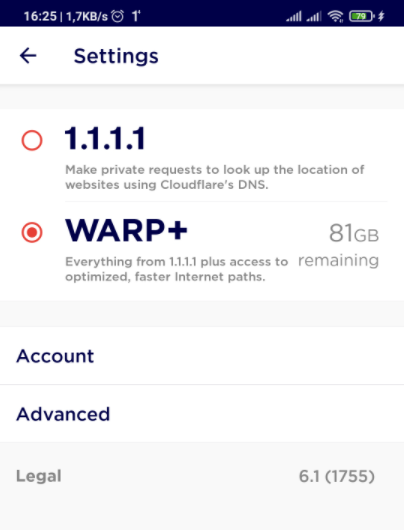Choose the 1.1.1.1 DNS-only mode title
The width and height of the screenshot is (404, 530).
click(105, 138)
